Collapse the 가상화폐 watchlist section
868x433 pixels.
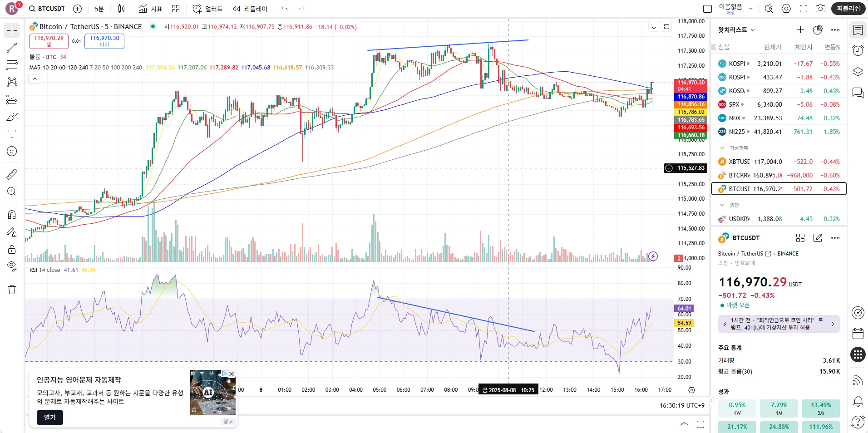point(722,148)
